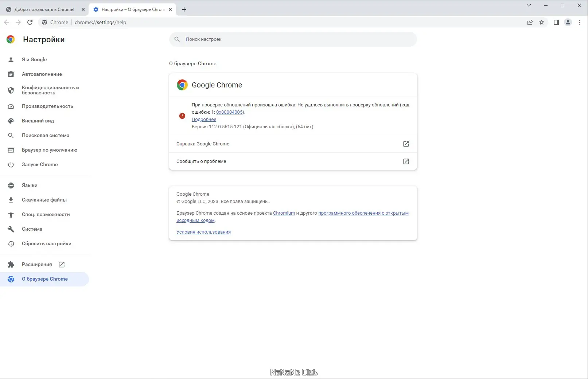This screenshot has width=588, height=379.
Task: Bookmark this page with the star icon
Action: [542, 22]
